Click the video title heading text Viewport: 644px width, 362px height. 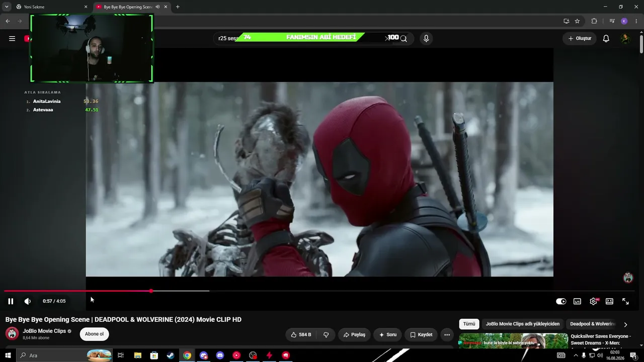coord(123,320)
